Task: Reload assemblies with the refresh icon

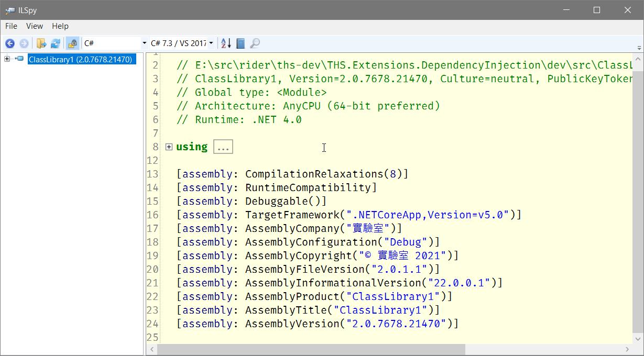Action: click(55, 43)
